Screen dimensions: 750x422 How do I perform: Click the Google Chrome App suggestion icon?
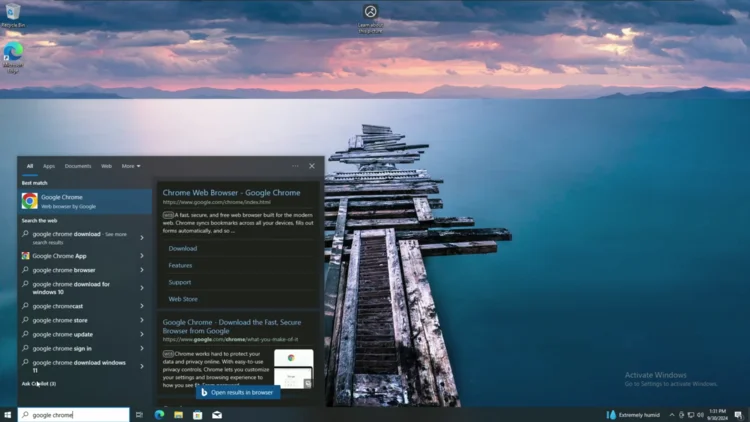(25, 256)
